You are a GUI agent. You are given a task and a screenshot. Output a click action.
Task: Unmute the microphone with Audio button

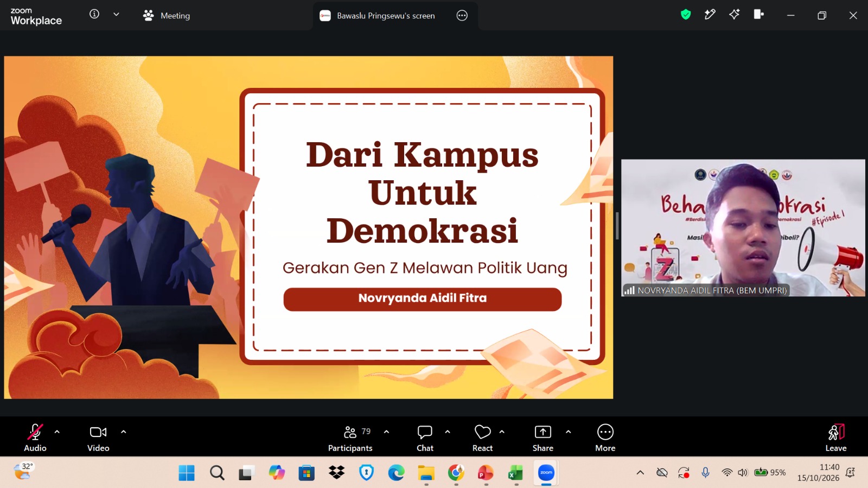[x=35, y=438]
